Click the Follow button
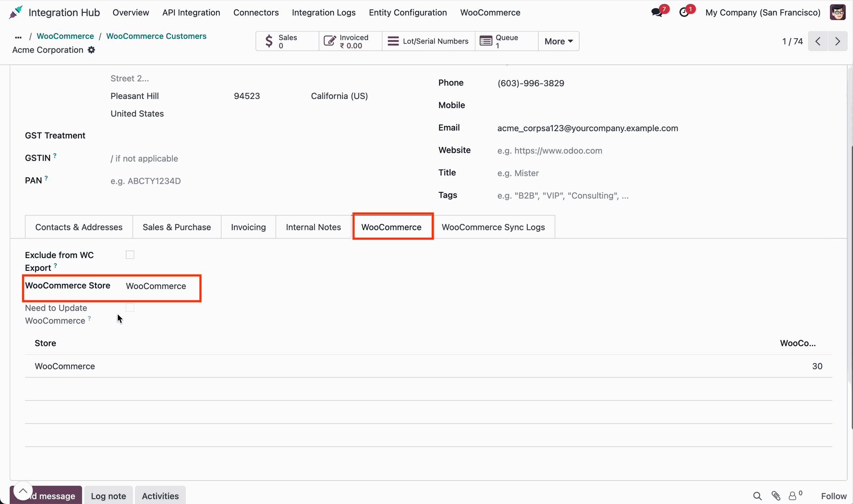Screen dimensions: 853x504 pos(833,496)
